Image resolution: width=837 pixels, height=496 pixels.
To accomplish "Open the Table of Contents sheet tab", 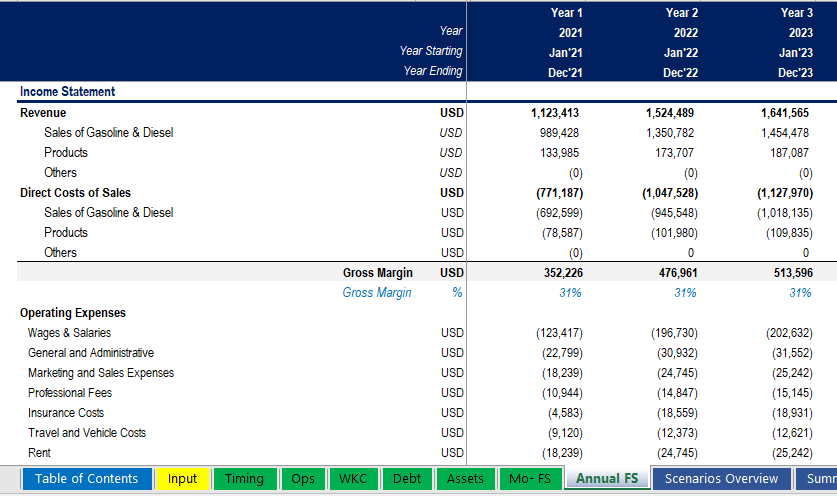I will [87, 478].
